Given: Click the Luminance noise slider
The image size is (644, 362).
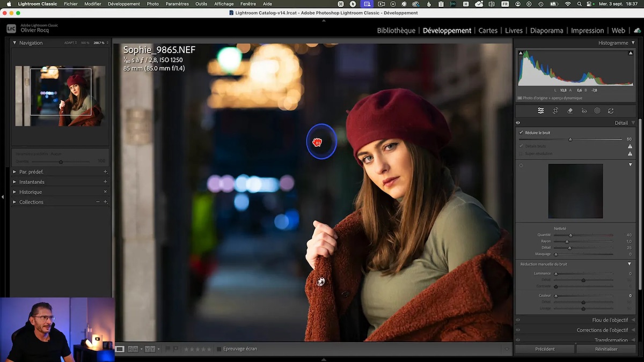Looking at the screenshot, I should coord(583,274).
